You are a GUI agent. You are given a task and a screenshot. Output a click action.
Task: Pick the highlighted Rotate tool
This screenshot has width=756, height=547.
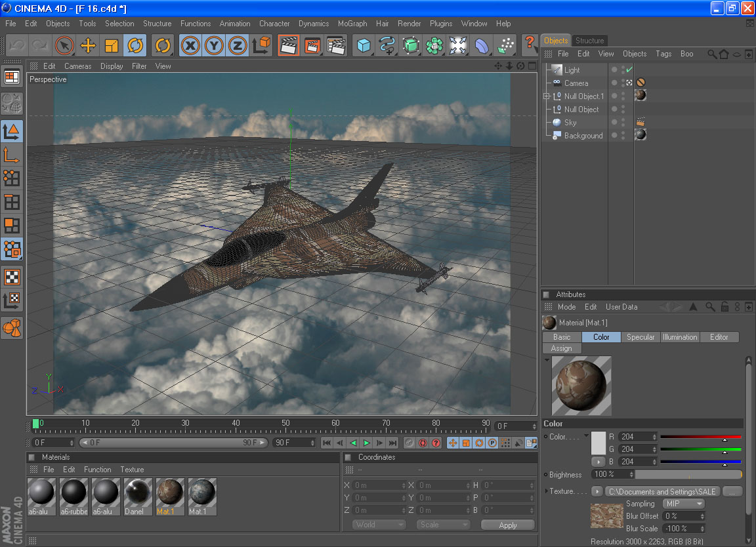135,46
